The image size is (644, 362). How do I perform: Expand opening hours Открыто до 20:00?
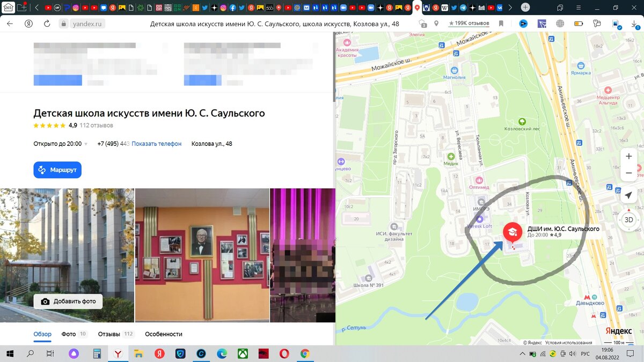tap(61, 144)
